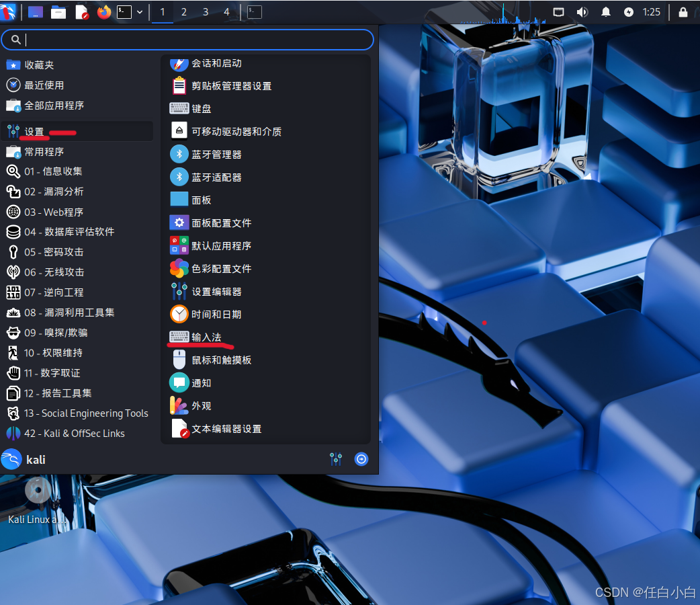Viewport: 700px width, 605px height.
Task: Launch 蓝牙管理器 Bluetooth manager
Action: click(x=265, y=154)
